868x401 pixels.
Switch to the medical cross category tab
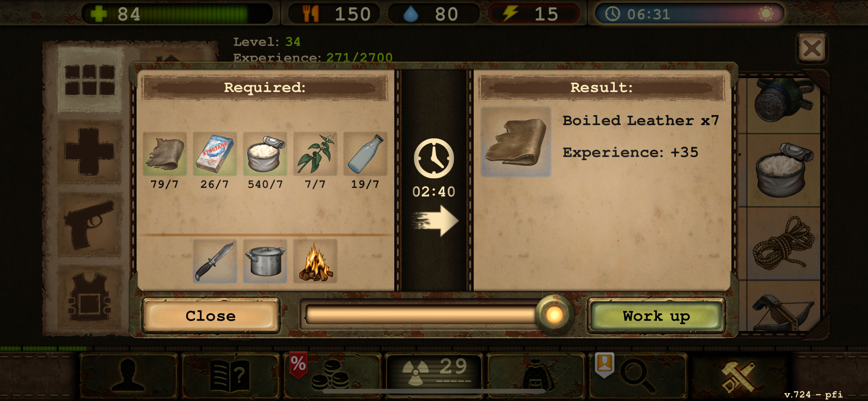[x=90, y=152]
